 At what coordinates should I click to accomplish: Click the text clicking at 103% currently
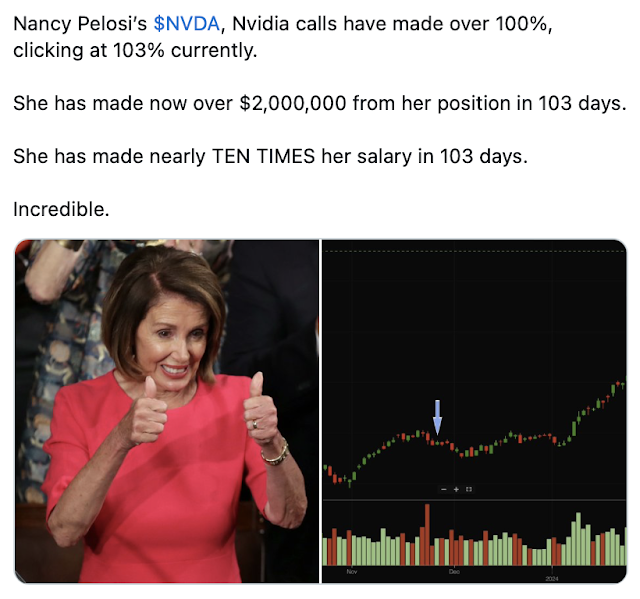[135, 50]
